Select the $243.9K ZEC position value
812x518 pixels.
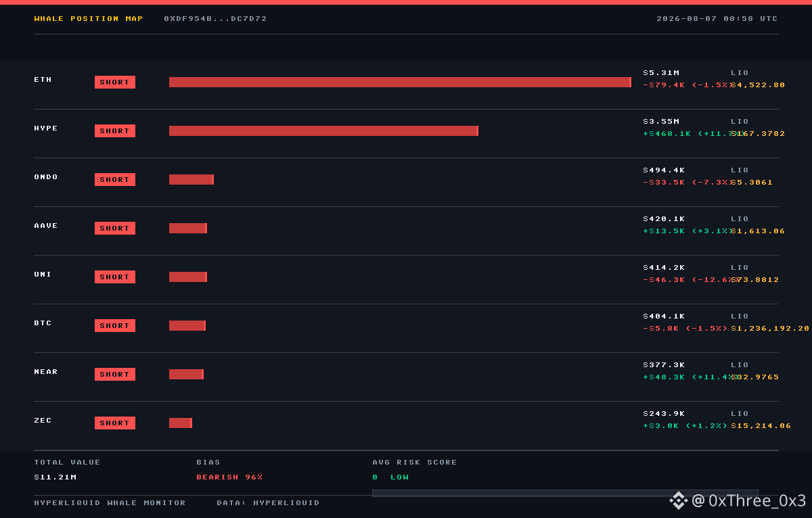pyautogui.click(x=664, y=414)
